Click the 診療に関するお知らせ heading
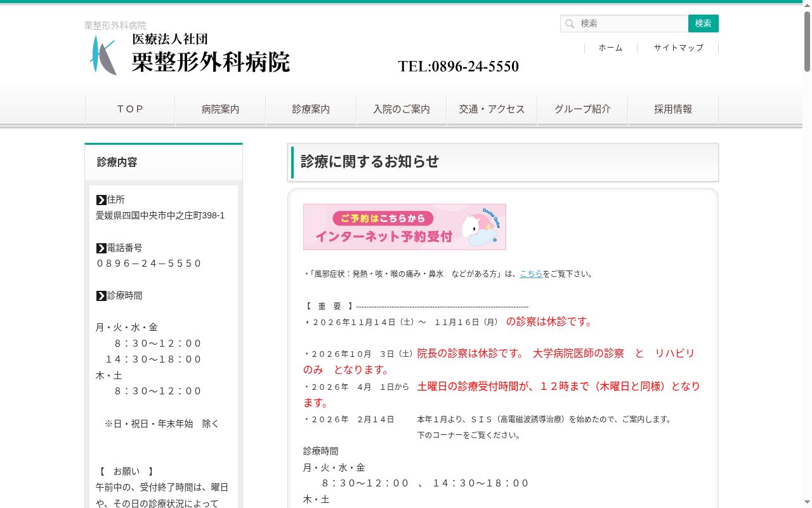Screen dimensions: 812x508 point(370,162)
